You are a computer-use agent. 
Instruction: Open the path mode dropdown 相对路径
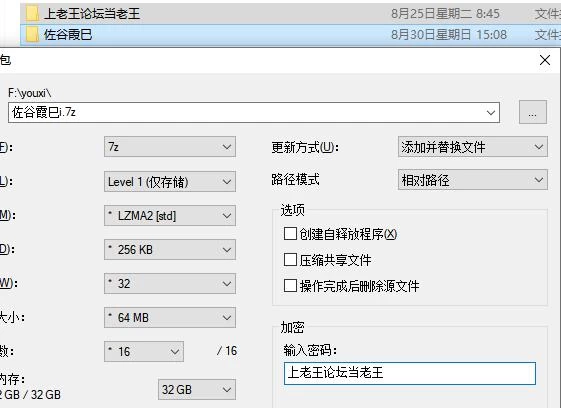coord(473,180)
